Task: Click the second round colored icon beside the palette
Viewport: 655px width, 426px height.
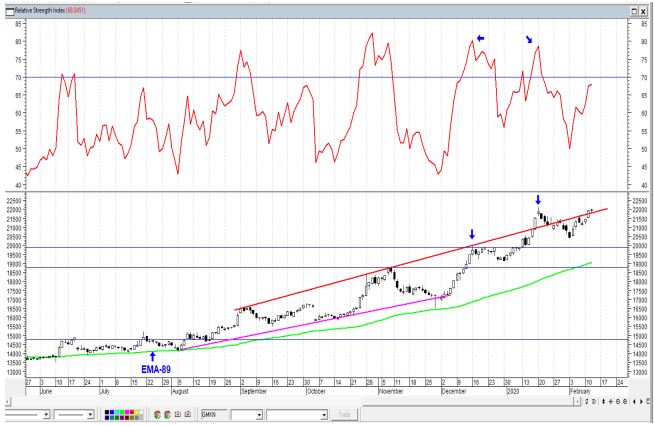Action: pos(168,414)
